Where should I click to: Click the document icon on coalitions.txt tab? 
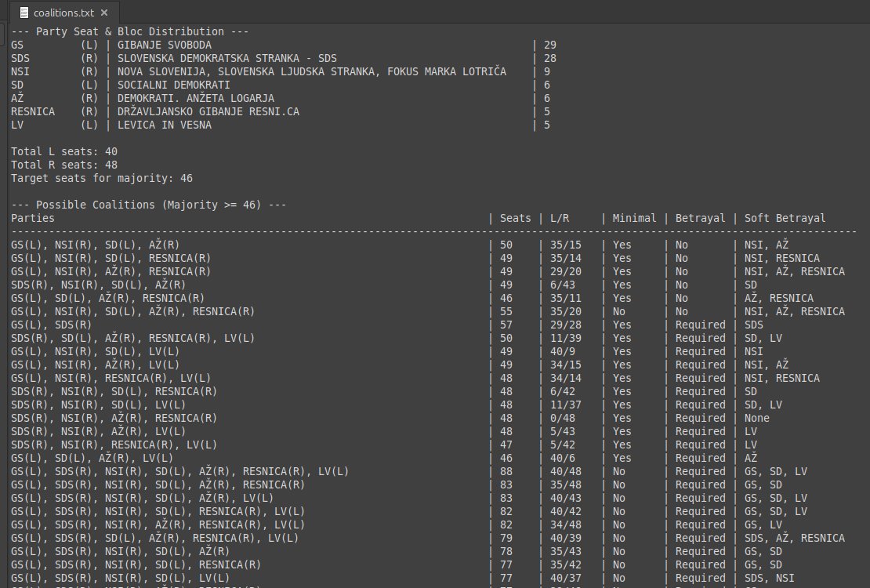pyautogui.click(x=24, y=13)
